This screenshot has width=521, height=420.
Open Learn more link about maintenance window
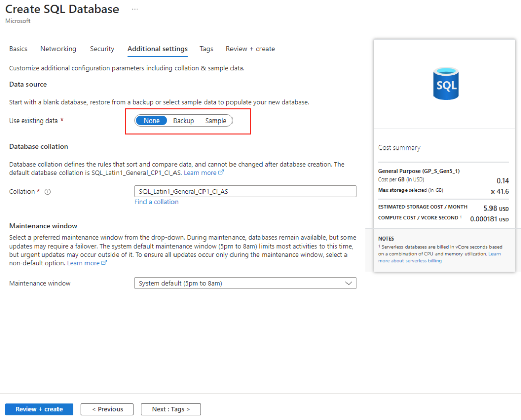tap(83, 263)
